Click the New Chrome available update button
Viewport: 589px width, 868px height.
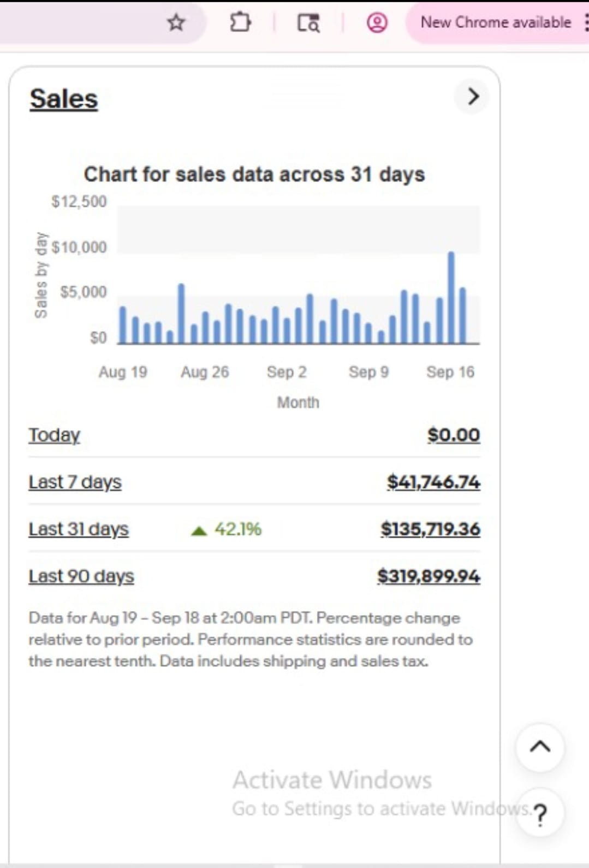(x=495, y=23)
